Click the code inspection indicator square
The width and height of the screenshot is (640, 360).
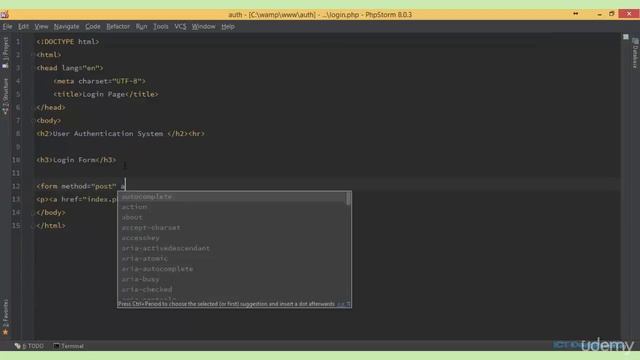pyautogui.click(x=626, y=37)
